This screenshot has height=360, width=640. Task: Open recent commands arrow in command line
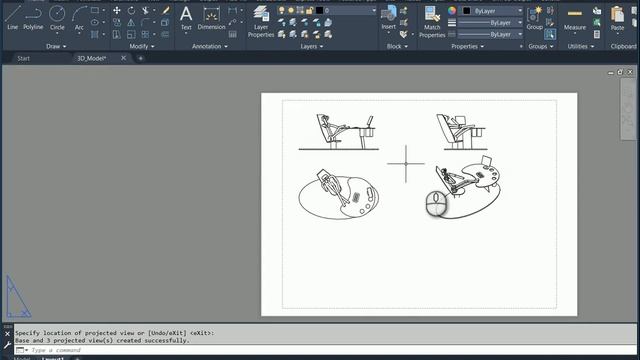point(27,350)
